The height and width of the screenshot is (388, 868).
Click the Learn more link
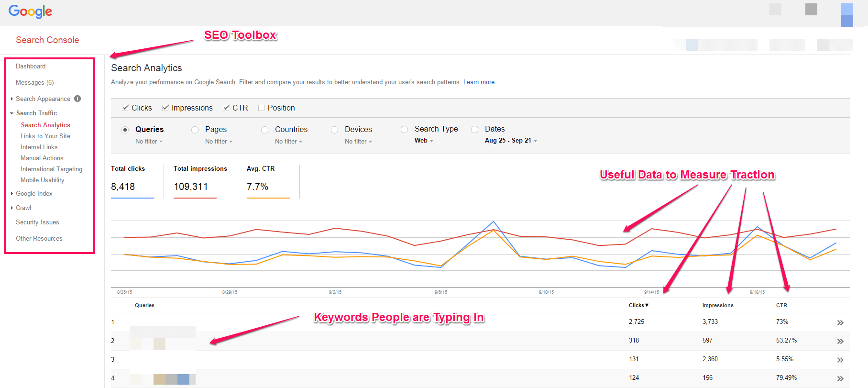click(x=479, y=82)
